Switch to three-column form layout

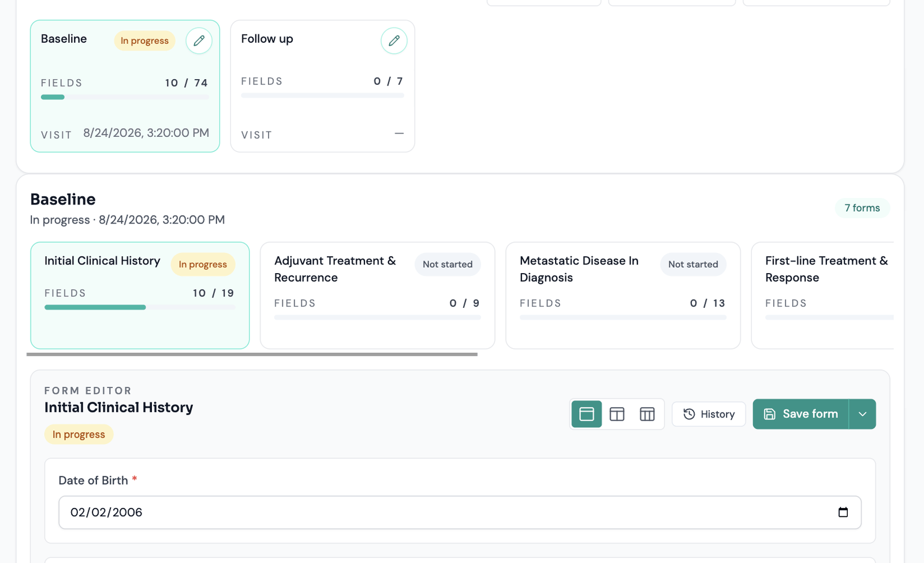(647, 414)
